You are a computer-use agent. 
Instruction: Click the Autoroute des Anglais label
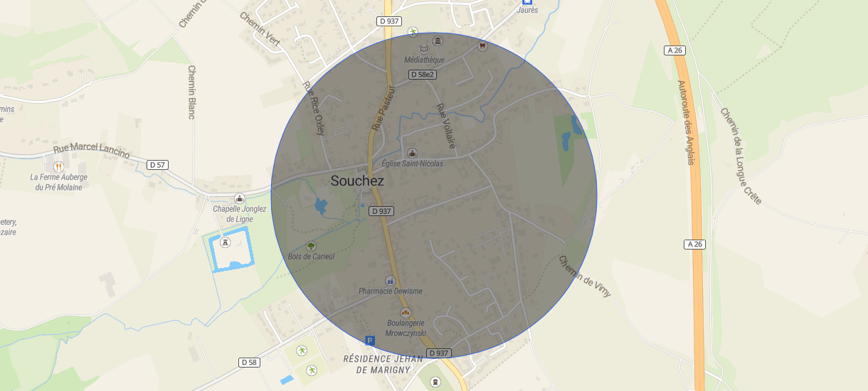[685, 122]
